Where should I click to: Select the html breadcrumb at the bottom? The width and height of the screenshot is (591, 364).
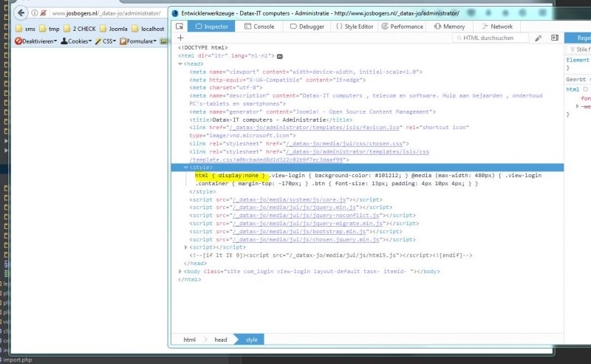point(189,340)
